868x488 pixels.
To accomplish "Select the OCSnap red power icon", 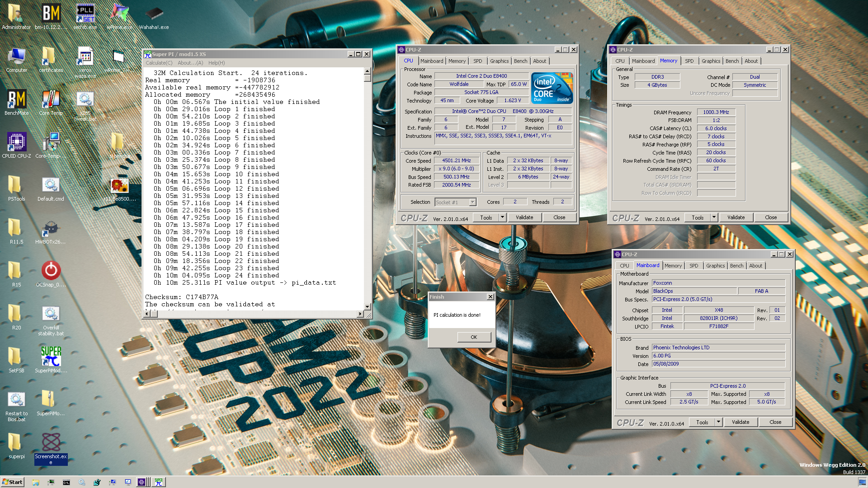I will coord(51,274).
